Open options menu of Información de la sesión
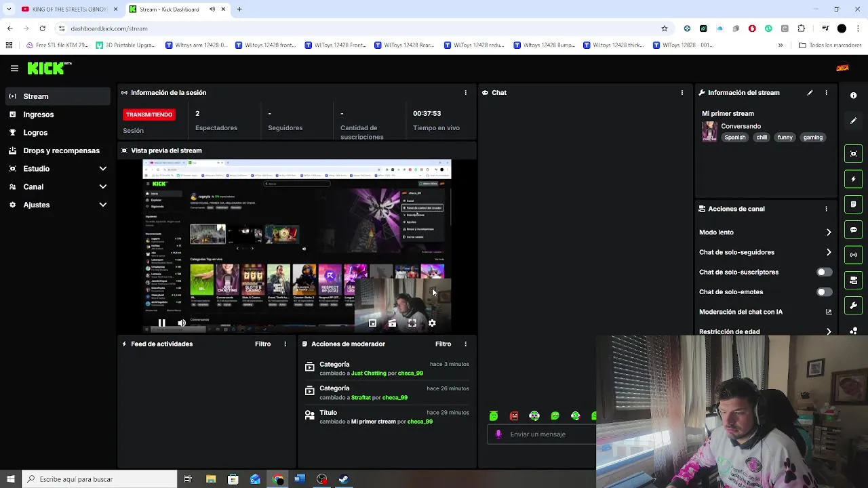 tap(465, 93)
